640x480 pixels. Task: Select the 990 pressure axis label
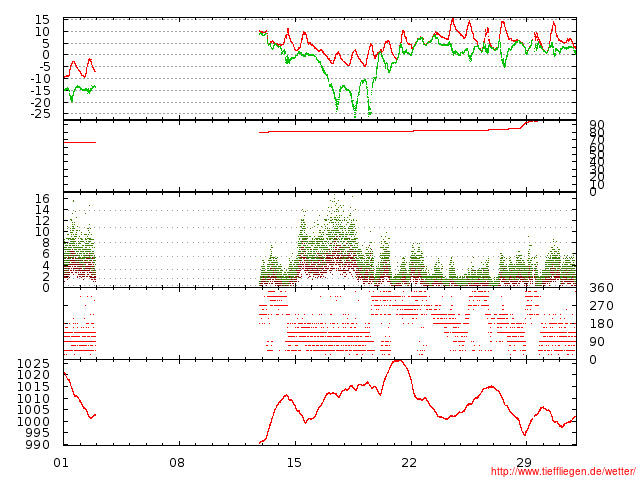pyautogui.click(x=37, y=444)
